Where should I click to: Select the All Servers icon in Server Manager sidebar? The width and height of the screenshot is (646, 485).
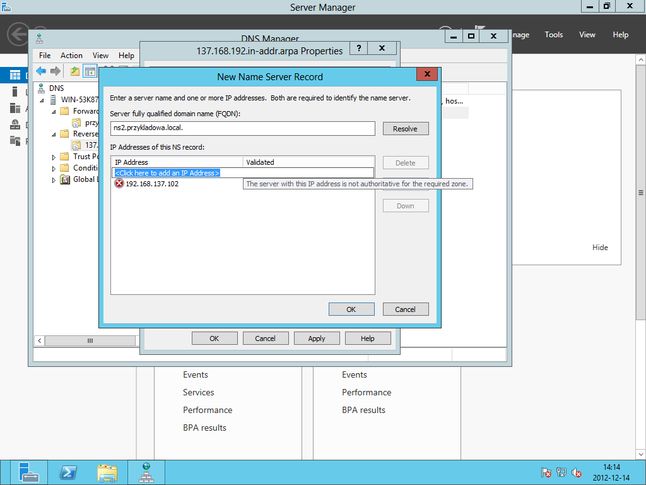pyautogui.click(x=15, y=108)
